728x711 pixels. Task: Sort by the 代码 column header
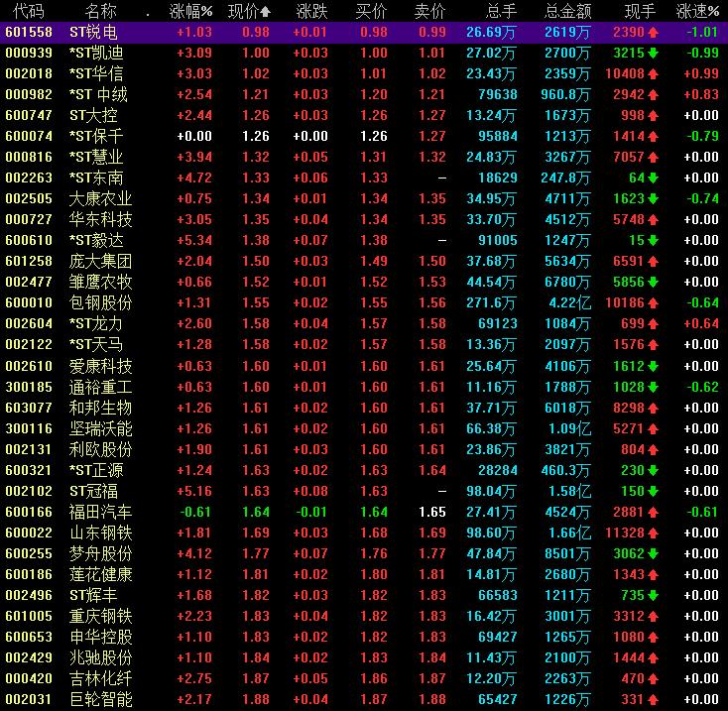[29, 11]
